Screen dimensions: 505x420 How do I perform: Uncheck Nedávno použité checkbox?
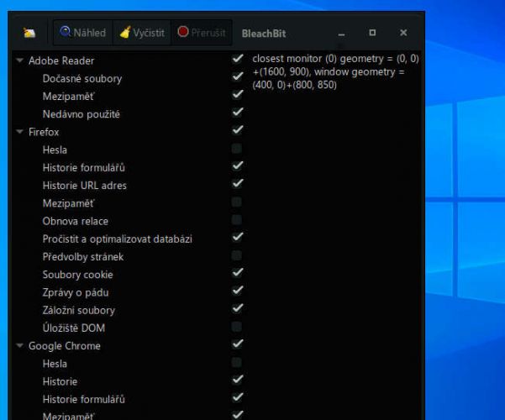pyautogui.click(x=238, y=112)
